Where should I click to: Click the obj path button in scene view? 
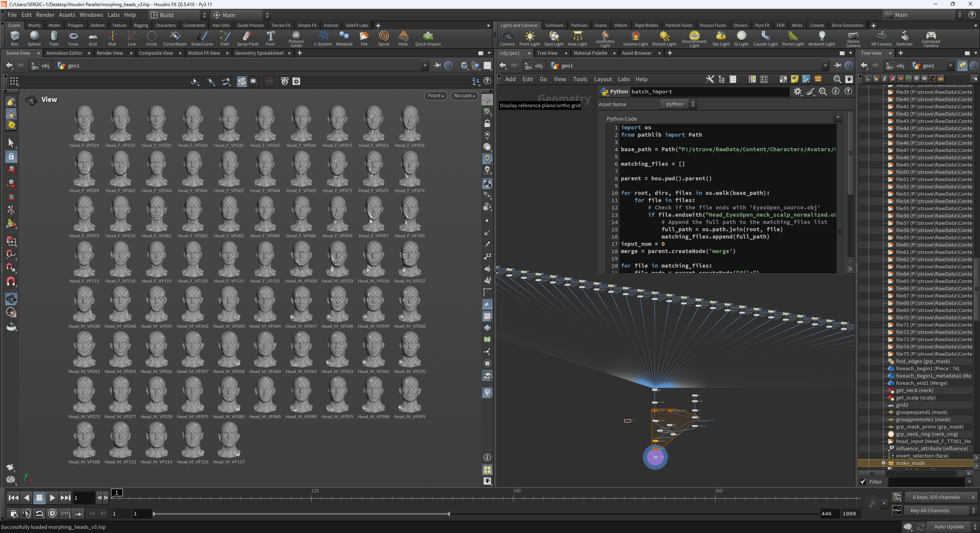(x=41, y=65)
